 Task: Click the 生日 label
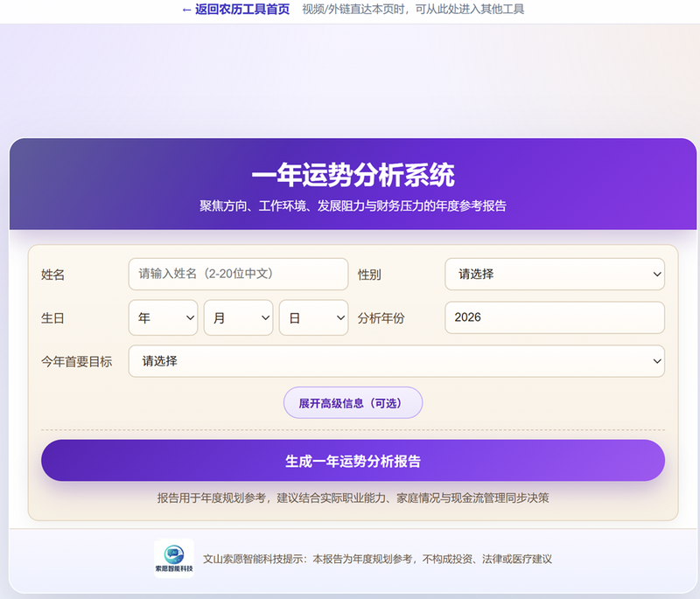coord(52,318)
